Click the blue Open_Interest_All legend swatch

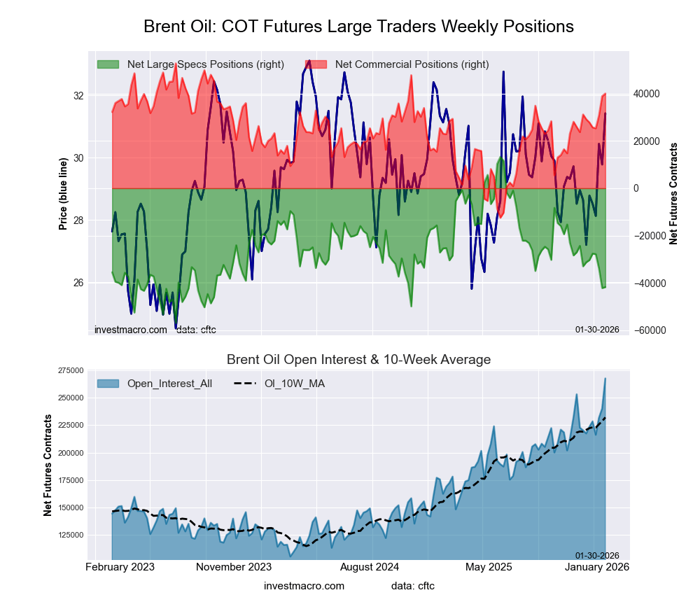click(108, 383)
